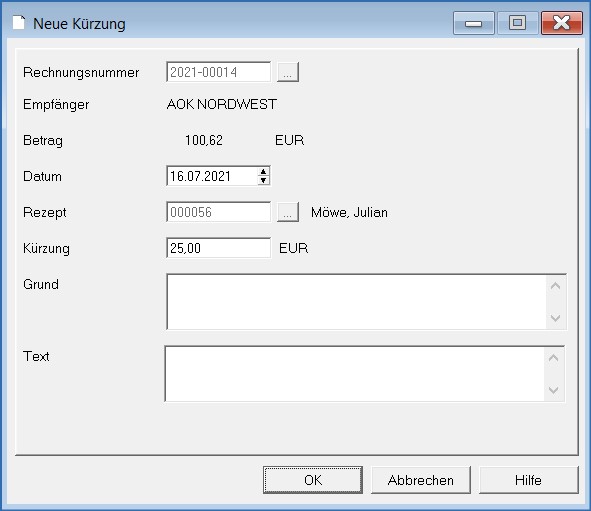Select the recipient text AOK NORDWEST

point(222,104)
